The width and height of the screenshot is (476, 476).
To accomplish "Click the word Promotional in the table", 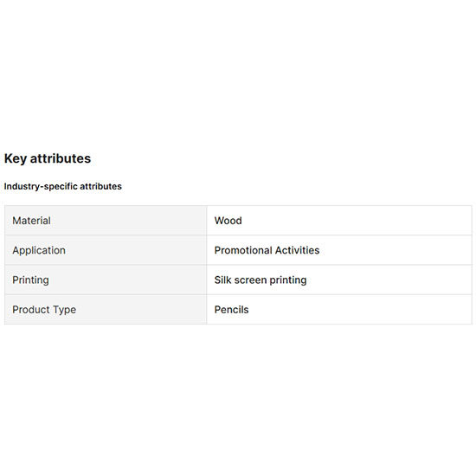I will (x=243, y=250).
